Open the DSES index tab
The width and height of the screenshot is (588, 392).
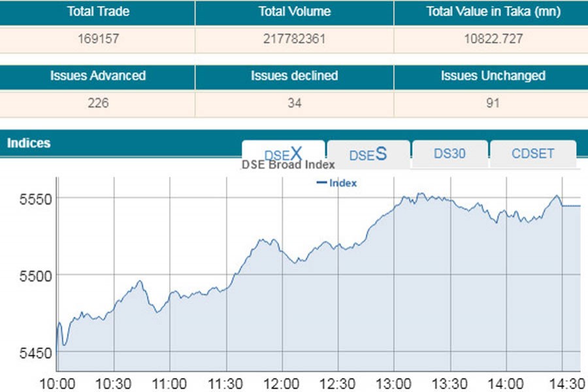pos(368,154)
